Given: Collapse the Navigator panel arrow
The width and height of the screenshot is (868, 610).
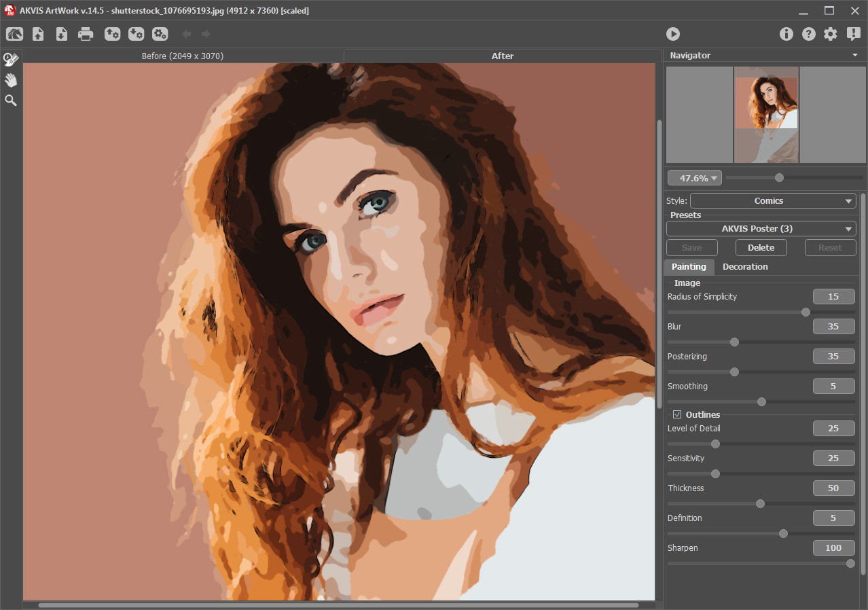Looking at the screenshot, I should click(x=854, y=56).
